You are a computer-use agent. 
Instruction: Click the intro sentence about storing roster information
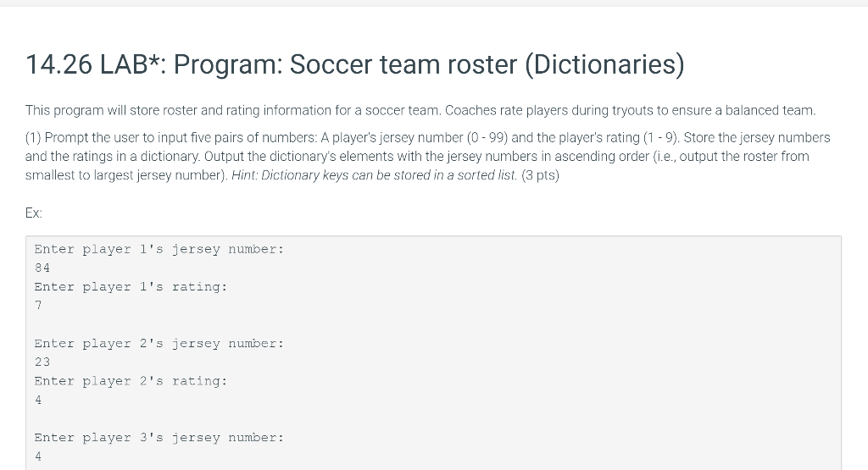pyautogui.click(x=420, y=111)
